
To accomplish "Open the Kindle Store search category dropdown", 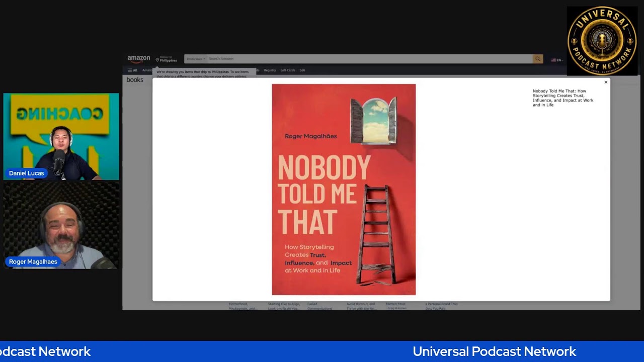I will click(x=196, y=59).
